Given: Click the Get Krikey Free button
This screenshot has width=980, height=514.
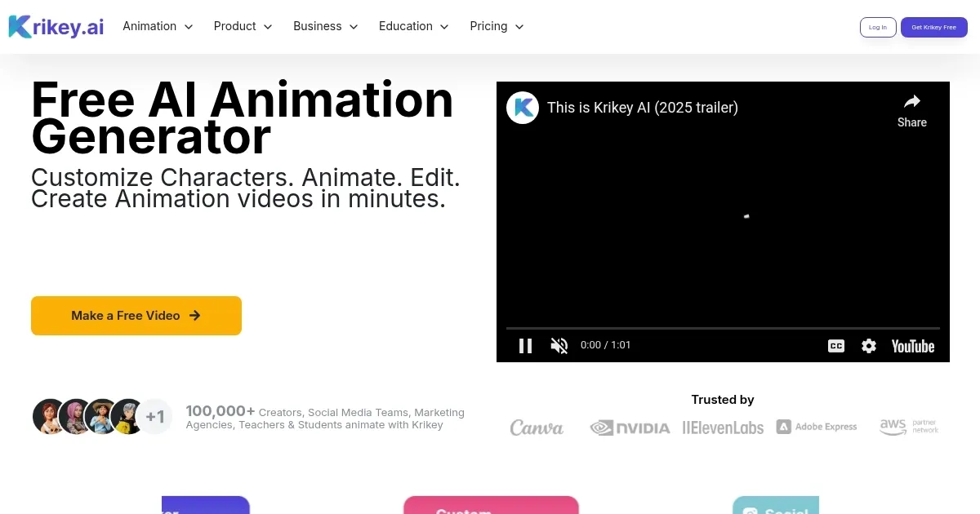Looking at the screenshot, I should [933, 27].
